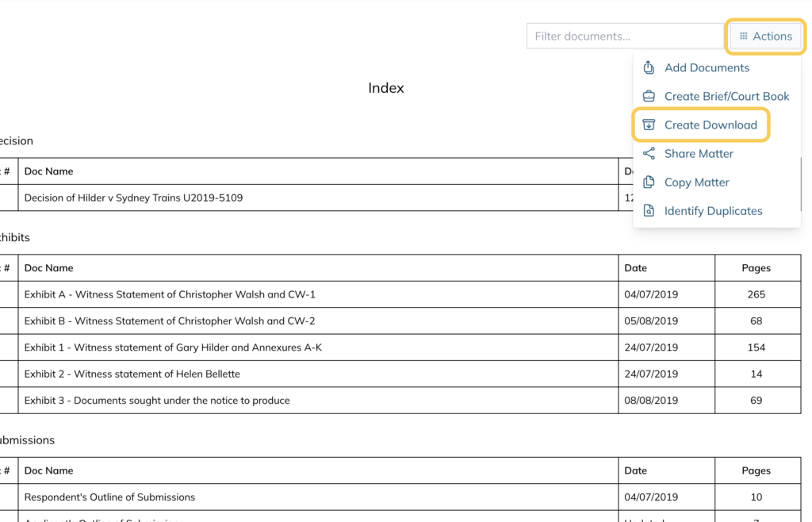Open the Actions dropdown button
The height and width of the screenshot is (522, 812).
tap(765, 36)
